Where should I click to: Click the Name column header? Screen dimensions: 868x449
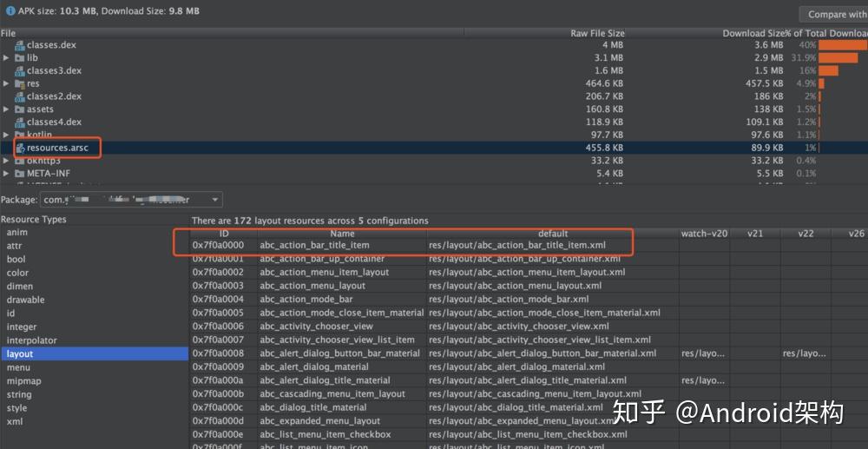click(x=342, y=234)
